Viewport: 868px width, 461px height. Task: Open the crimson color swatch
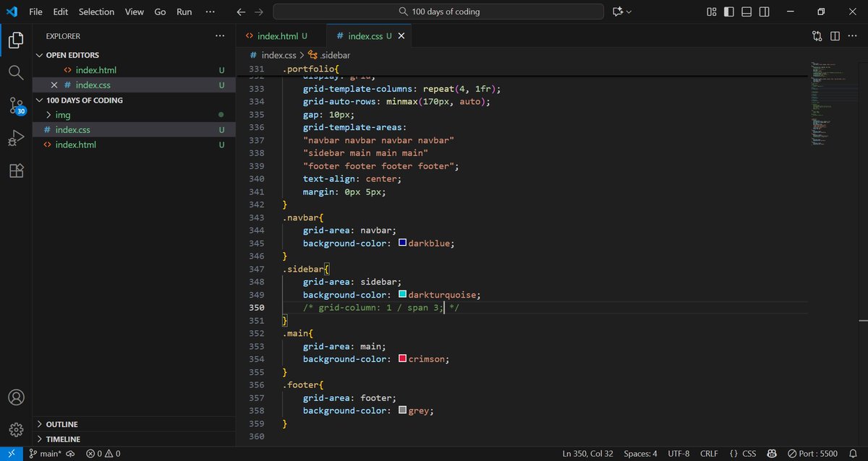pos(403,358)
